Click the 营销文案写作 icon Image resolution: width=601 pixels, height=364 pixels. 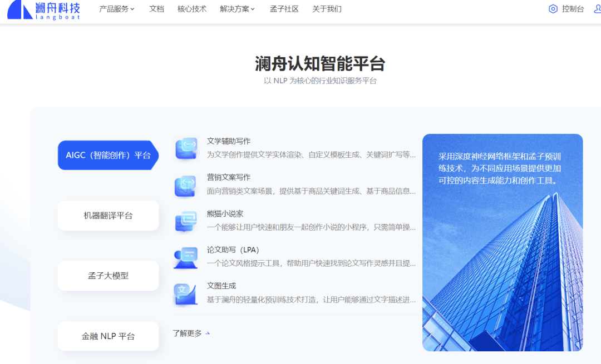point(186,185)
